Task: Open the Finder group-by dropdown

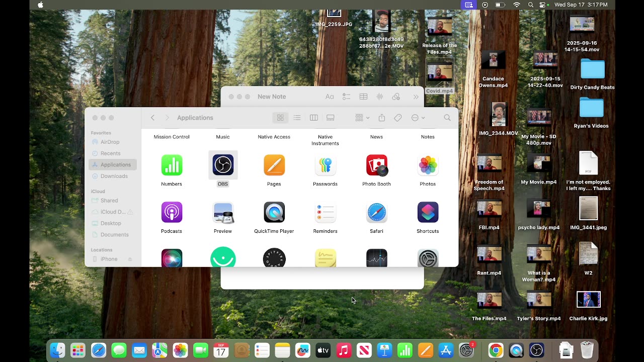Action: [362, 118]
